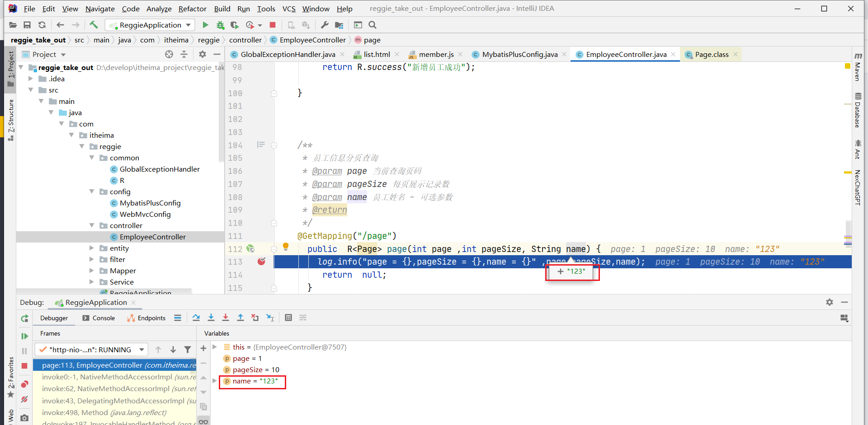Expand the Mapper folder
This screenshot has height=425, width=868.
[92, 271]
